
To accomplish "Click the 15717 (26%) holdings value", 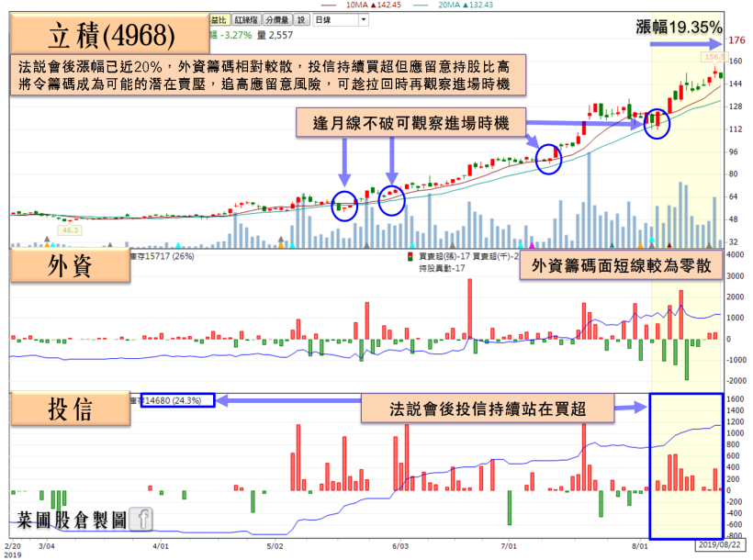I will pyautogui.click(x=169, y=256).
